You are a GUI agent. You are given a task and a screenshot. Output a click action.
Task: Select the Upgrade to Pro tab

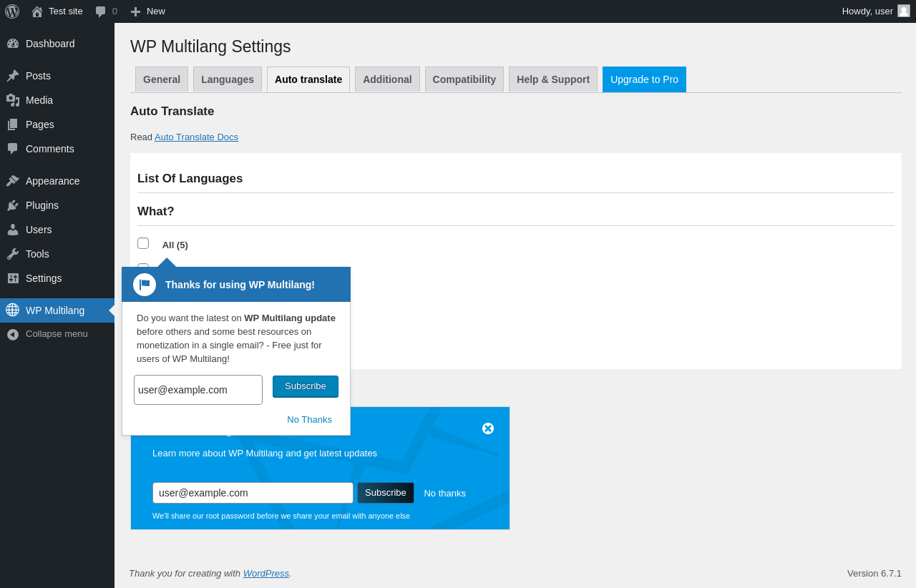644,79
